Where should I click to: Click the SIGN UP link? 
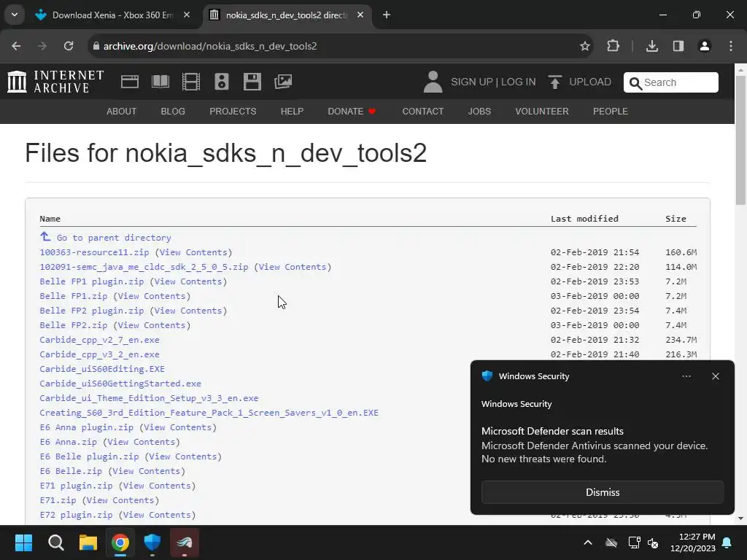coord(472,82)
